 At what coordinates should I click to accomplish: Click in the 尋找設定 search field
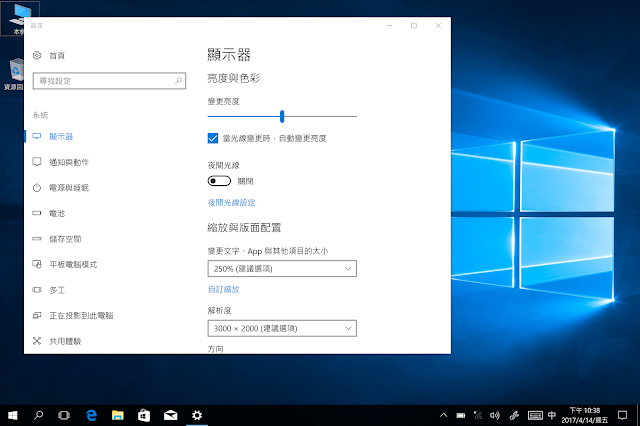pyautogui.click(x=109, y=81)
